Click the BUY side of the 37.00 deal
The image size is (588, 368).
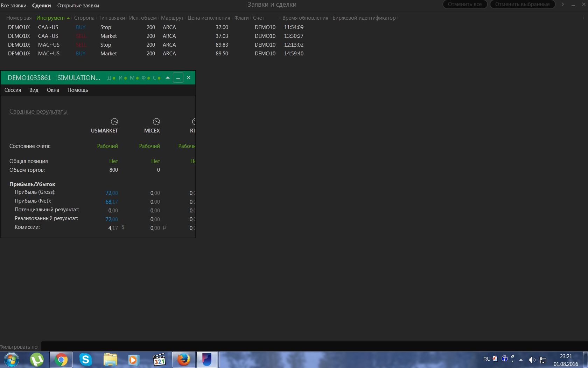pos(80,27)
